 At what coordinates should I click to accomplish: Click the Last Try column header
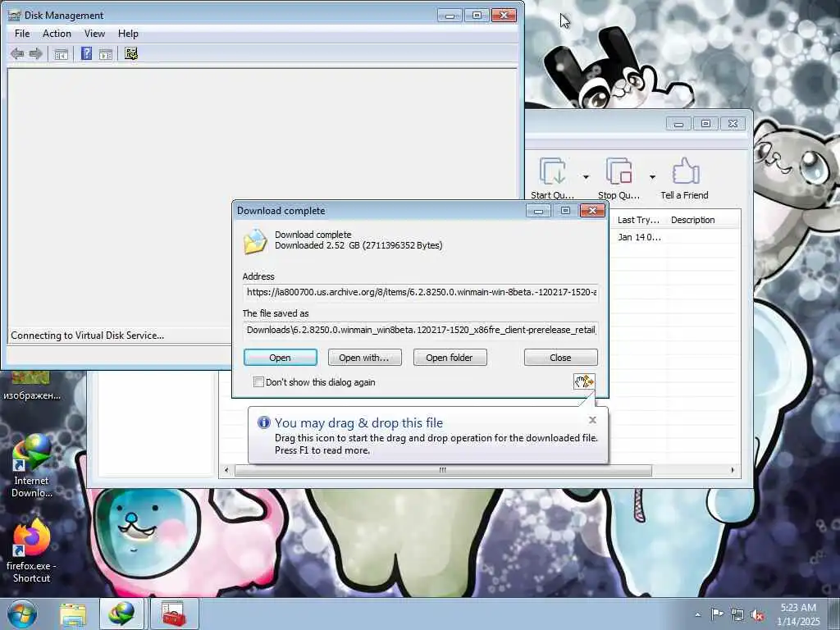(x=638, y=220)
